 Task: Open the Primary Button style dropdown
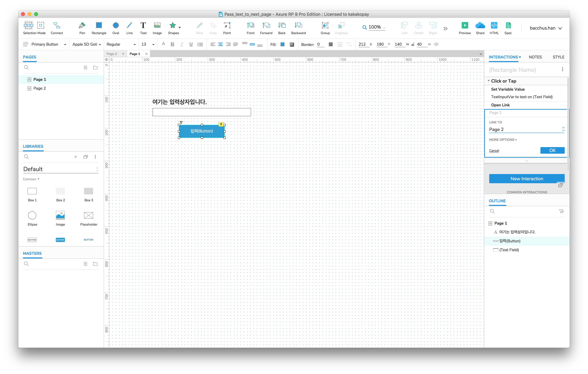point(65,44)
